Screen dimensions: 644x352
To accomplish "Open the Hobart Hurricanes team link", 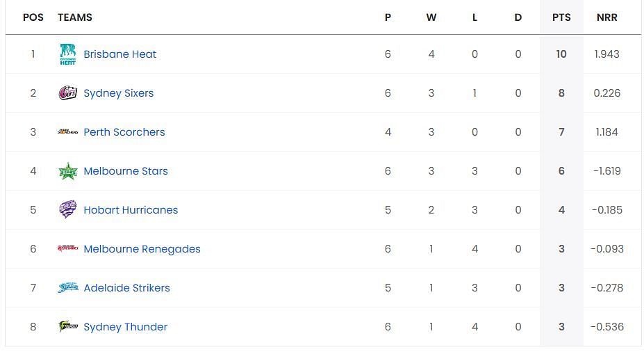I will coord(131,209).
